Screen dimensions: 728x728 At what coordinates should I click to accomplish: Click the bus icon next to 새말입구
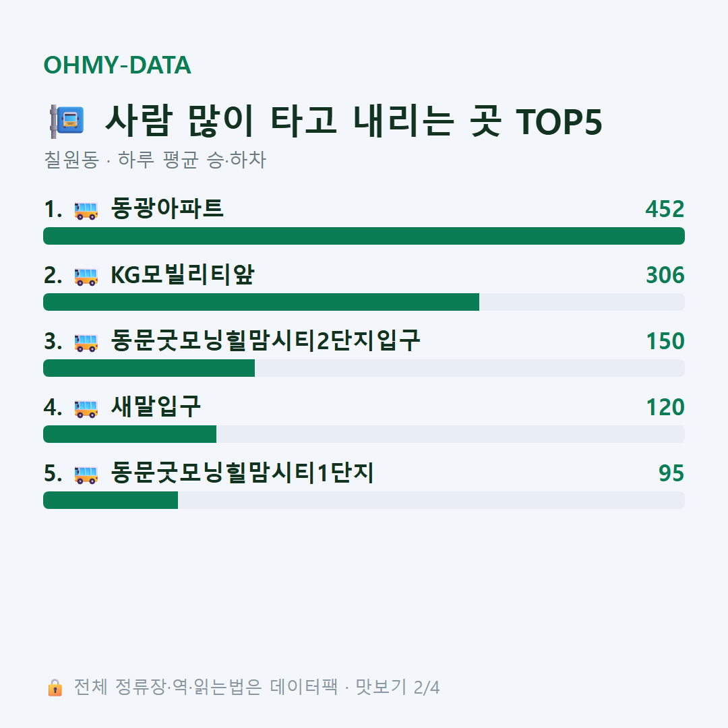click(86, 408)
